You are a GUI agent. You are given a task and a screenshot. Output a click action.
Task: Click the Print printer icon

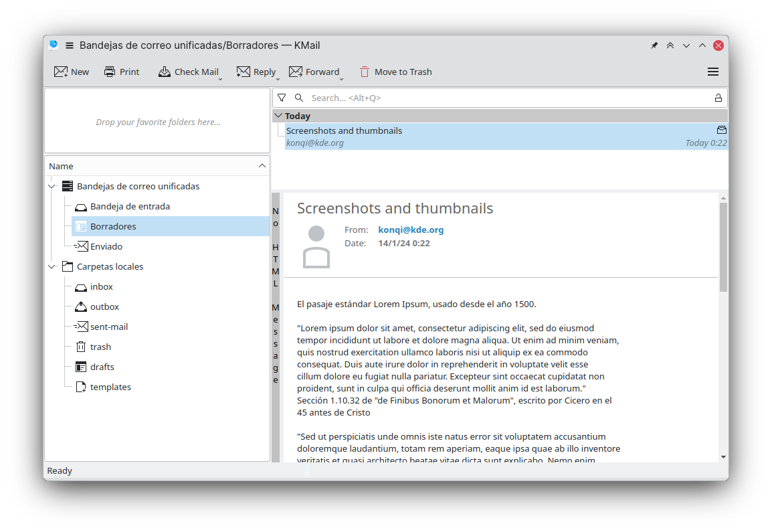tap(110, 72)
